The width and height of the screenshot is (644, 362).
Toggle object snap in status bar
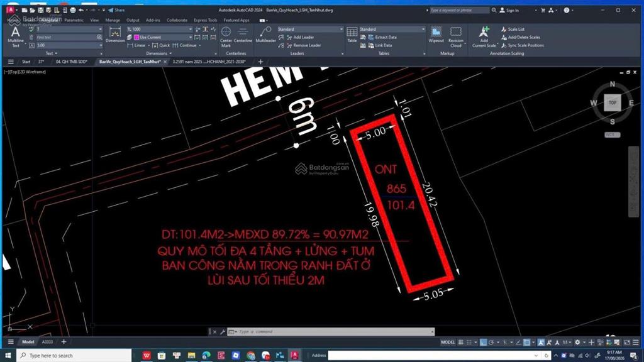pos(527,342)
